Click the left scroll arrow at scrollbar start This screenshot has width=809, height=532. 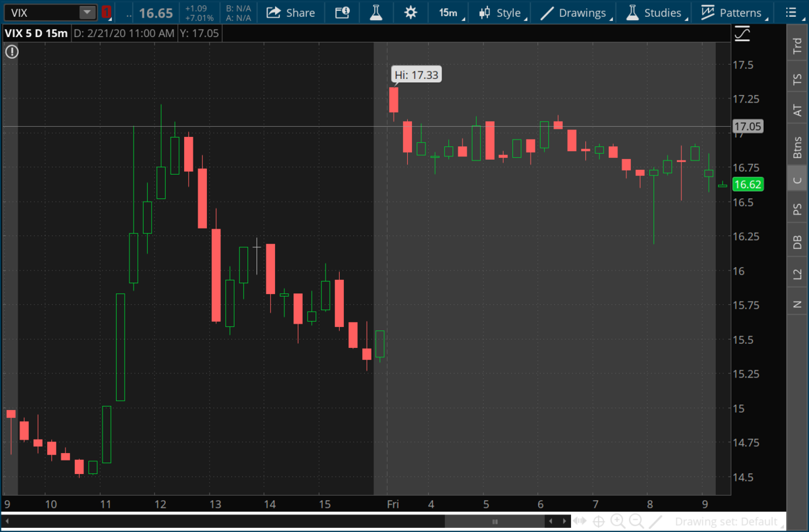click(x=7, y=521)
